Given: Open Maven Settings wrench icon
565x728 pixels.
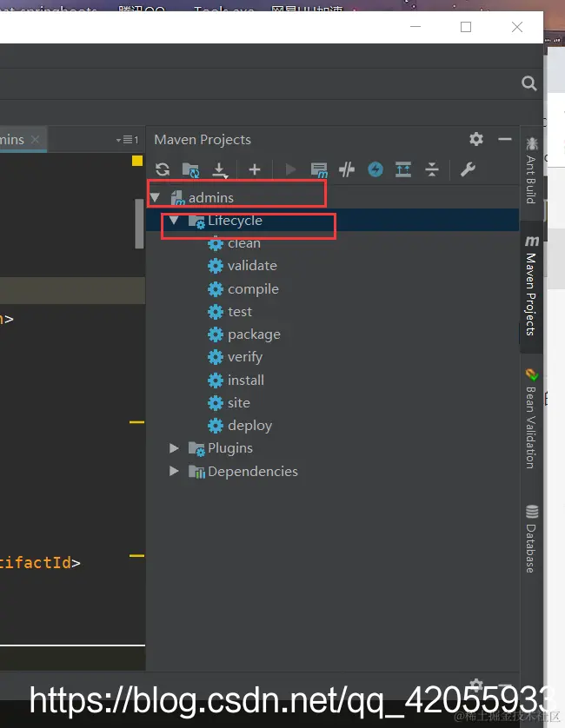Looking at the screenshot, I should pos(468,169).
